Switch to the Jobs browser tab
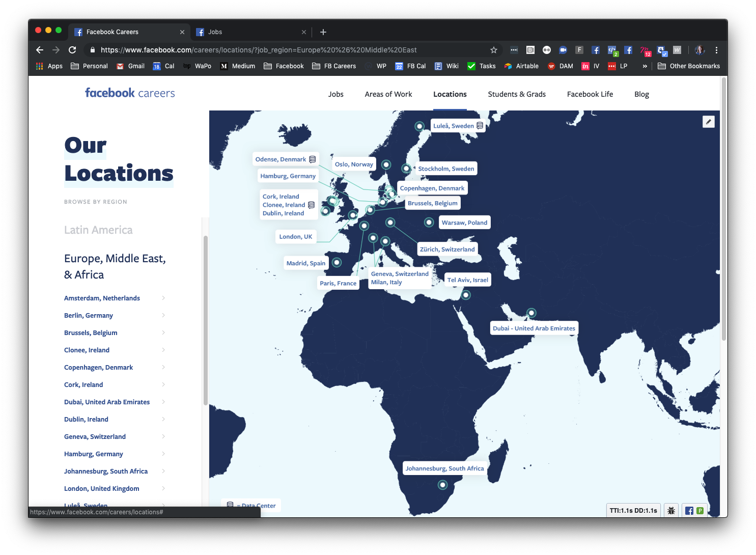The width and height of the screenshot is (756, 555). tap(251, 32)
